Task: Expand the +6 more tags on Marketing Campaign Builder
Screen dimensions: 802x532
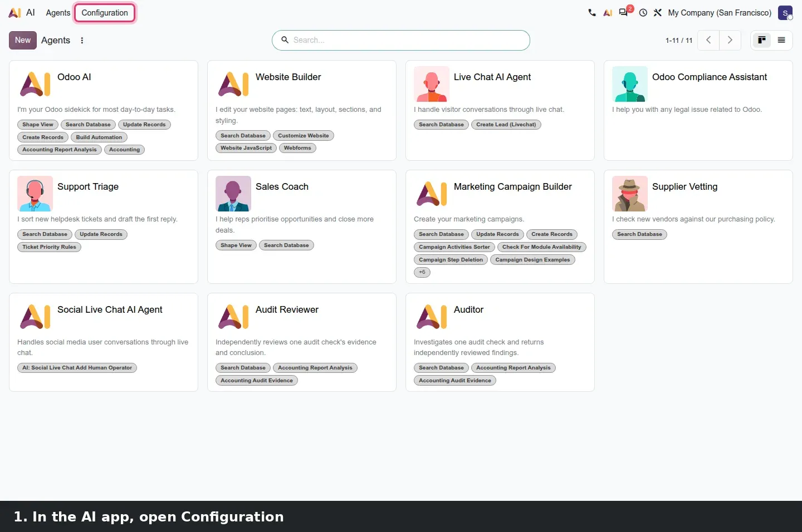Action: 422,272
